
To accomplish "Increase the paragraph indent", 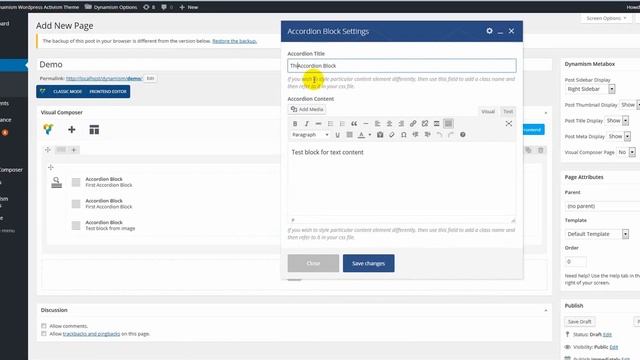I will click(x=427, y=135).
